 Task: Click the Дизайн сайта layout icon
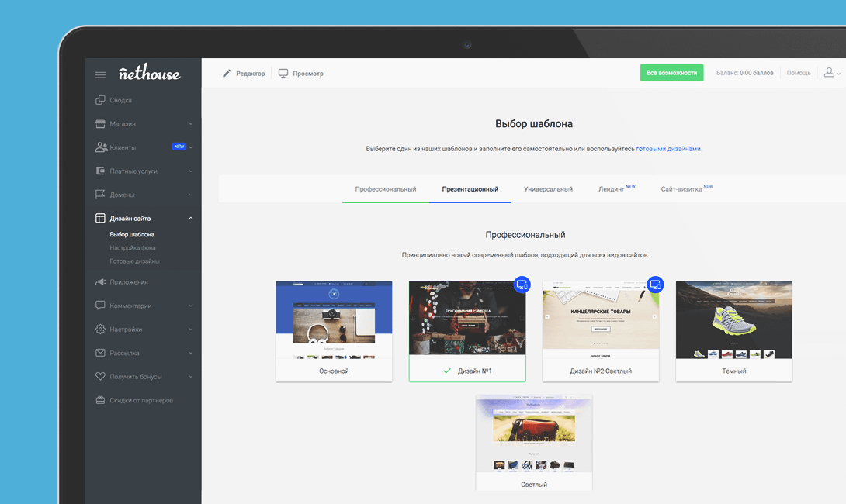coord(100,218)
